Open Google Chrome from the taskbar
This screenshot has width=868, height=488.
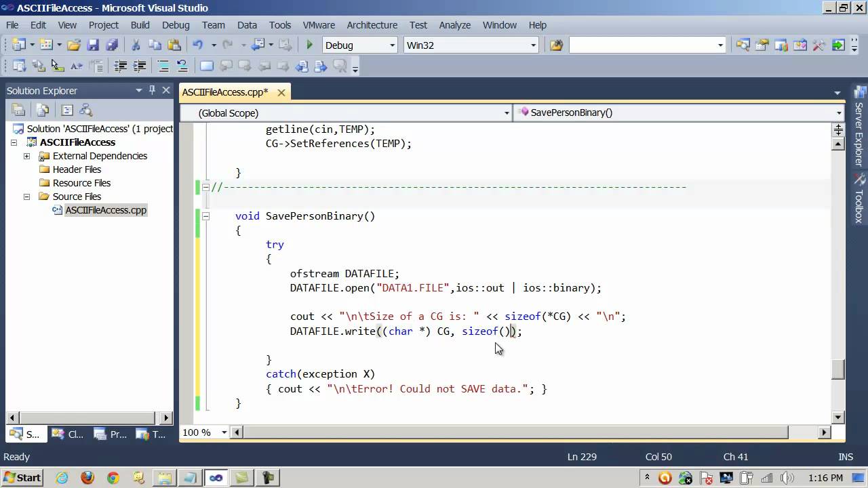(113, 478)
